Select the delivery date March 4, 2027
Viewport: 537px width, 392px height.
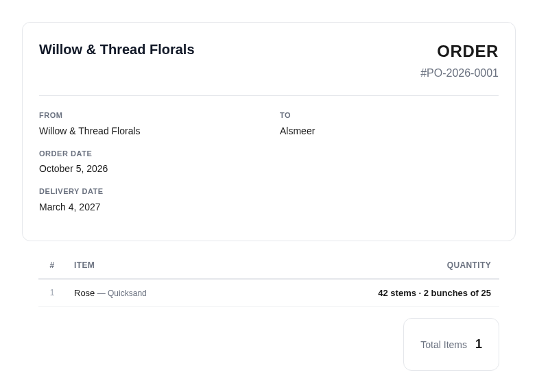click(x=69, y=207)
